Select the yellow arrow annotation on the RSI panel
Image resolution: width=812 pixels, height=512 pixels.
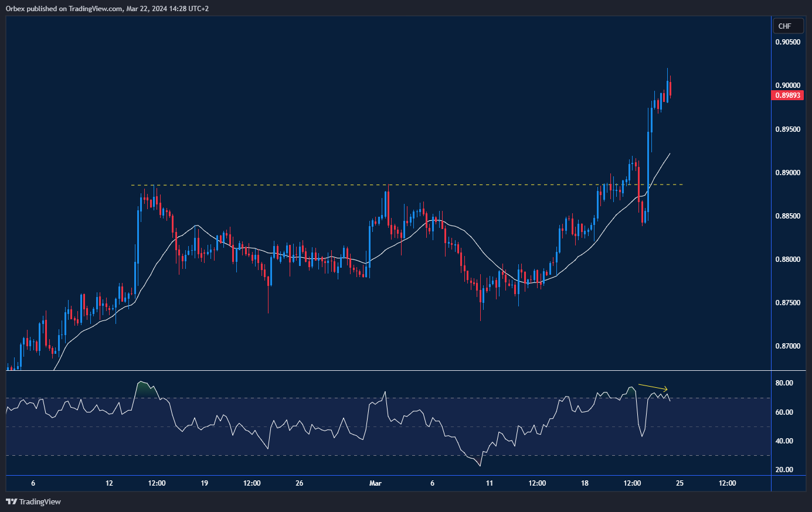653,385
